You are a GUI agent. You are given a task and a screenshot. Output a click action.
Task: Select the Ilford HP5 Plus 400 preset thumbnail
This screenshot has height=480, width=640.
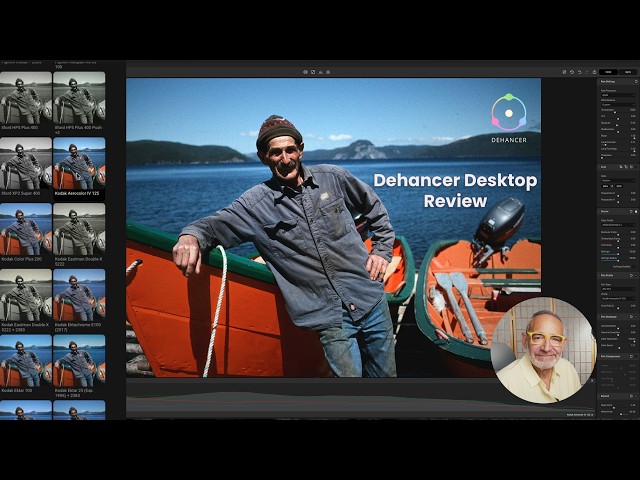[x=26, y=98]
